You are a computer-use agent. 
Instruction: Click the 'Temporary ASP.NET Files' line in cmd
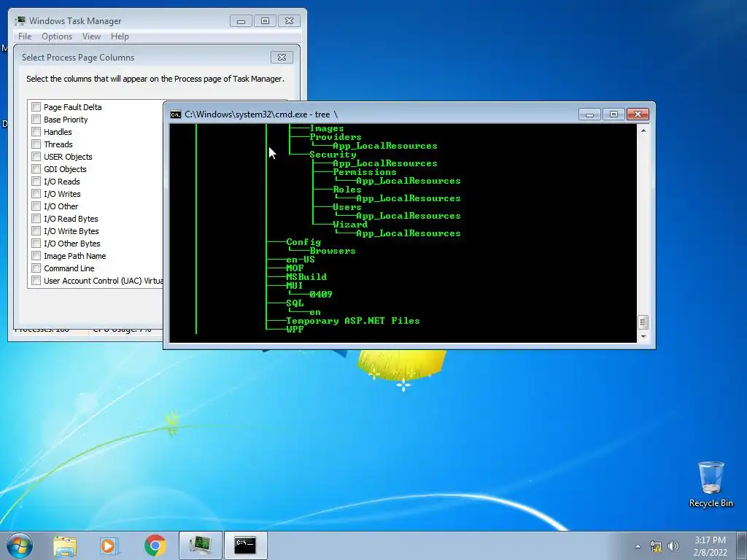[x=353, y=321]
